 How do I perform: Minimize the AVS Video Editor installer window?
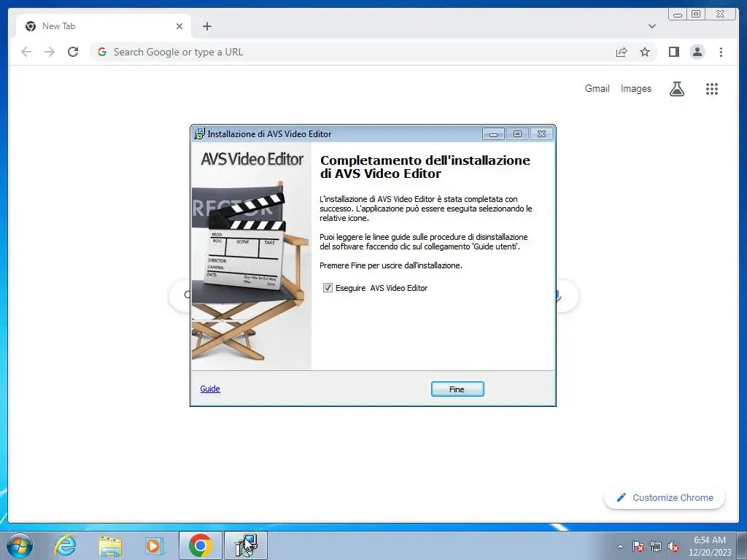[x=493, y=134]
